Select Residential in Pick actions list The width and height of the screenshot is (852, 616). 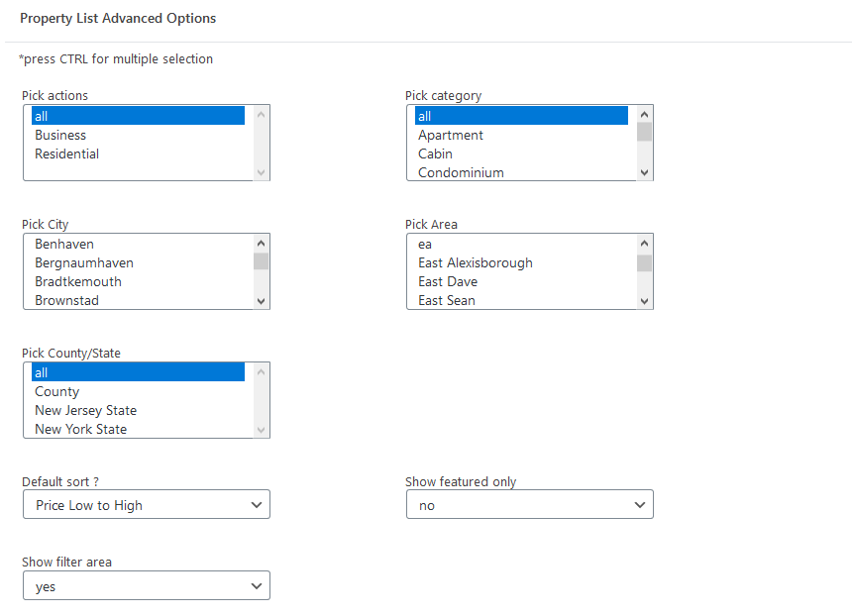(138, 154)
